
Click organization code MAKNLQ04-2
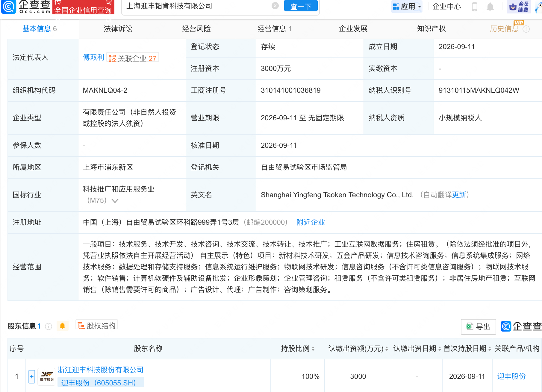[105, 90]
